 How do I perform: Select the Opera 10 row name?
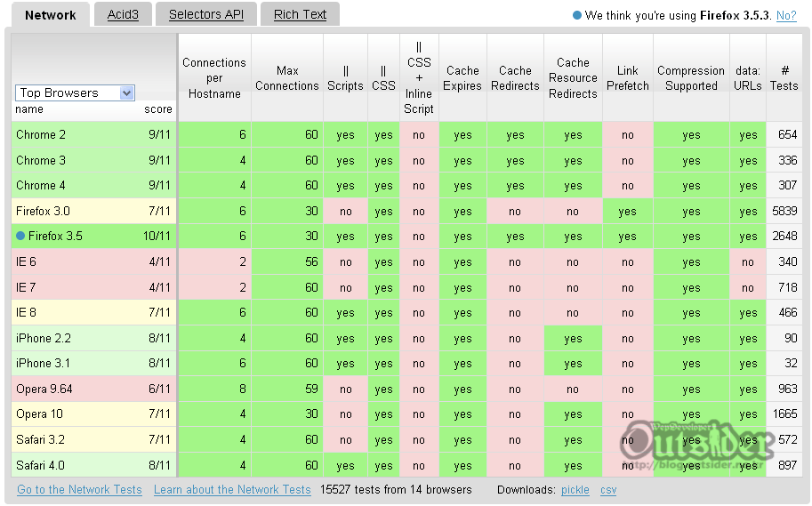[x=39, y=414]
